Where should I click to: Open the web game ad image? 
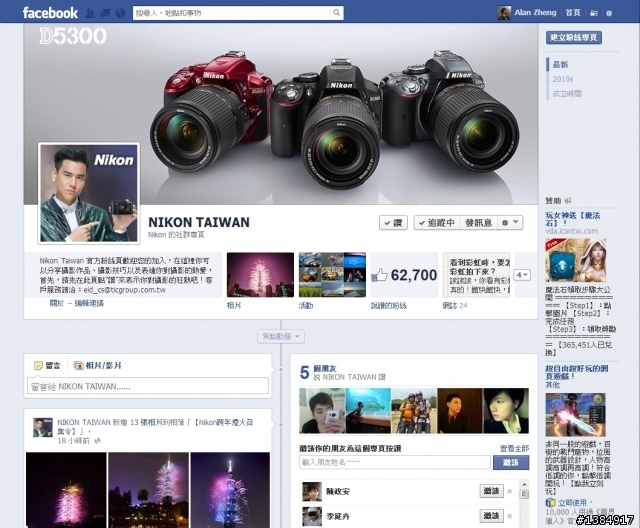coord(576,415)
